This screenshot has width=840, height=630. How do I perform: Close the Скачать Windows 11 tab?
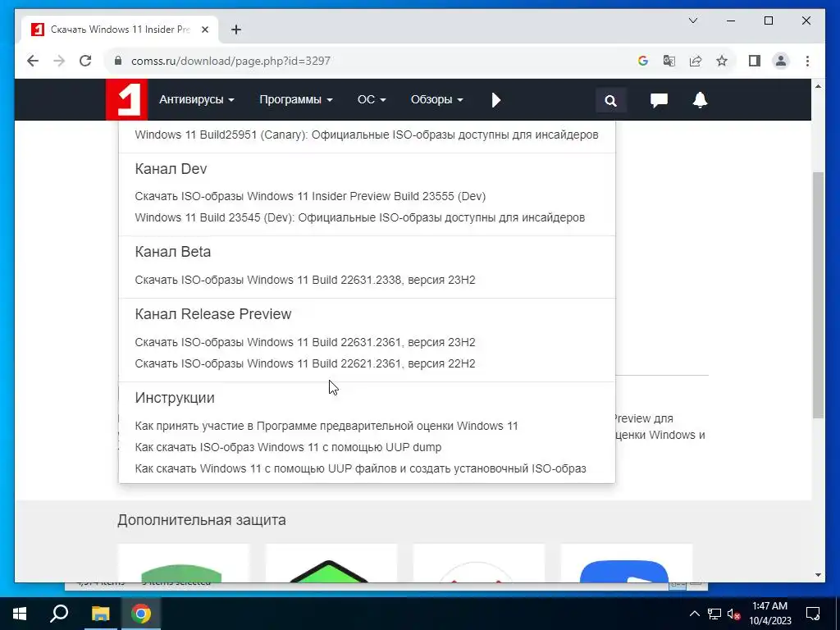point(204,30)
